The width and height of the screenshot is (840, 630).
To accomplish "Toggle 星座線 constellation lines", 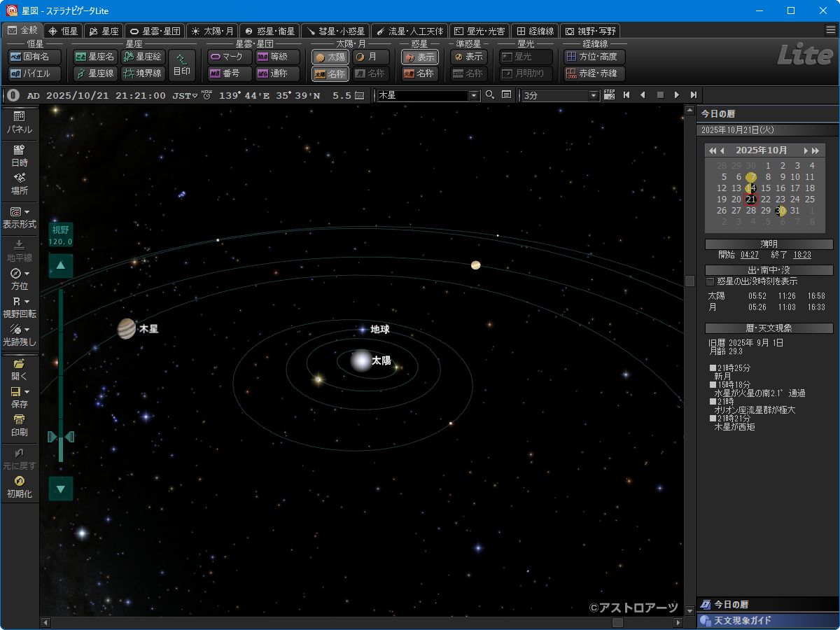I will tap(96, 73).
